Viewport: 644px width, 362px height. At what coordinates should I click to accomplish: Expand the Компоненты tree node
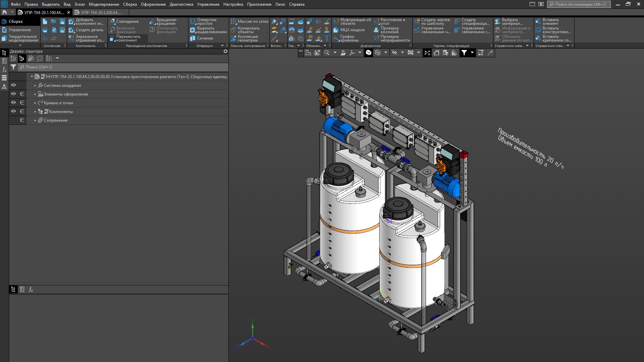[35, 112]
